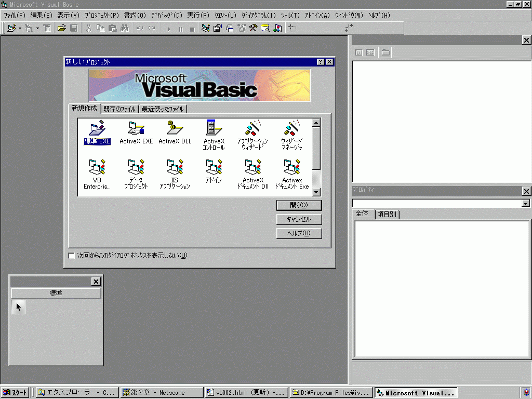532x399 pixels.
Task: Check the 次回からこのダイアログ ボックスを表示しない box
Action: point(72,256)
